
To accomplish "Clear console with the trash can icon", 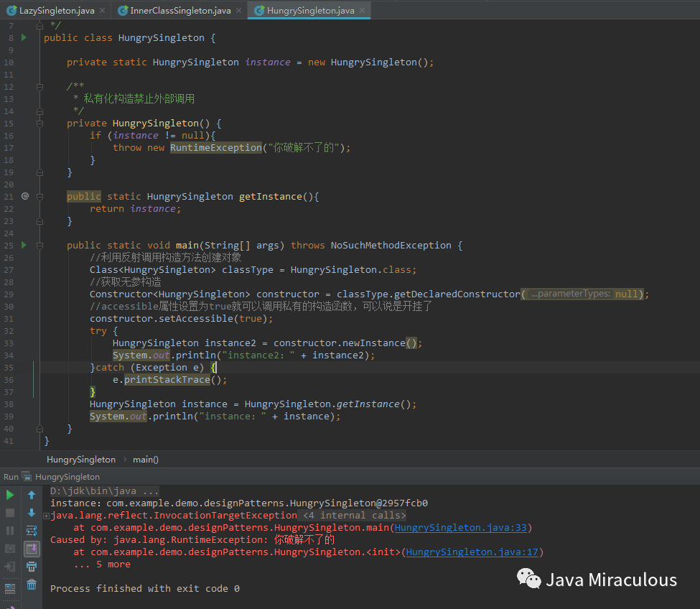I will [32, 585].
